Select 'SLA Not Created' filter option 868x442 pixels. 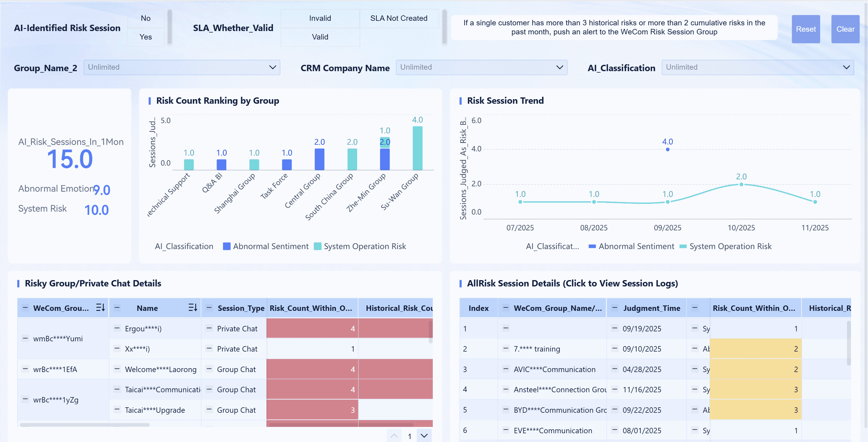tap(399, 18)
